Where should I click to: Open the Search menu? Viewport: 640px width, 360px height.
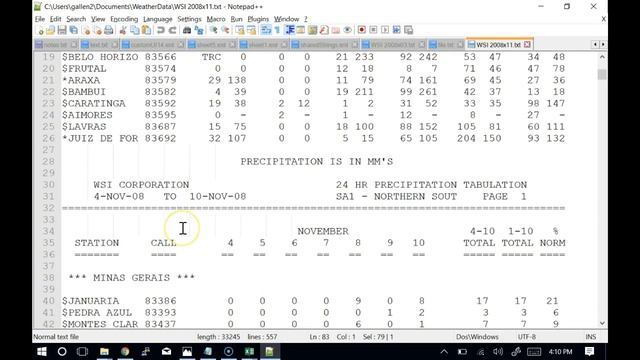(76, 19)
